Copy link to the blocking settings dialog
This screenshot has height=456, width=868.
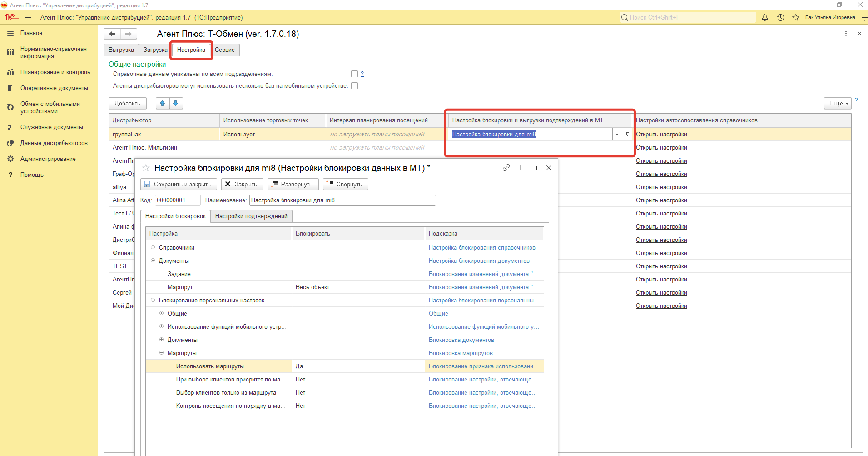click(x=506, y=168)
